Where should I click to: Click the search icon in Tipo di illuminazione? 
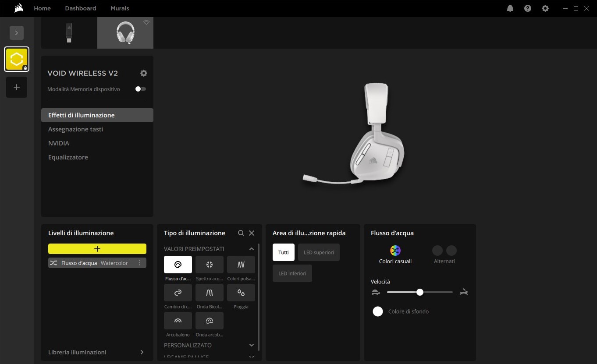[x=241, y=233]
